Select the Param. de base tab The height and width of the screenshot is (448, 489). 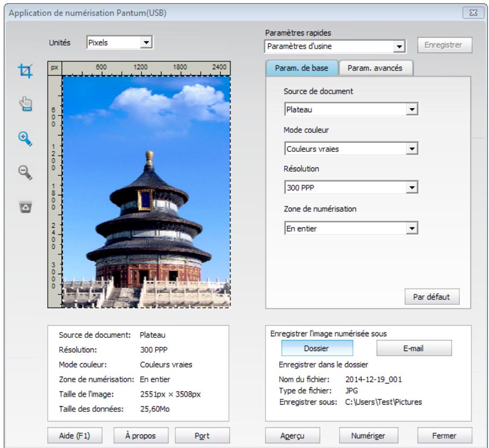point(301,68)
